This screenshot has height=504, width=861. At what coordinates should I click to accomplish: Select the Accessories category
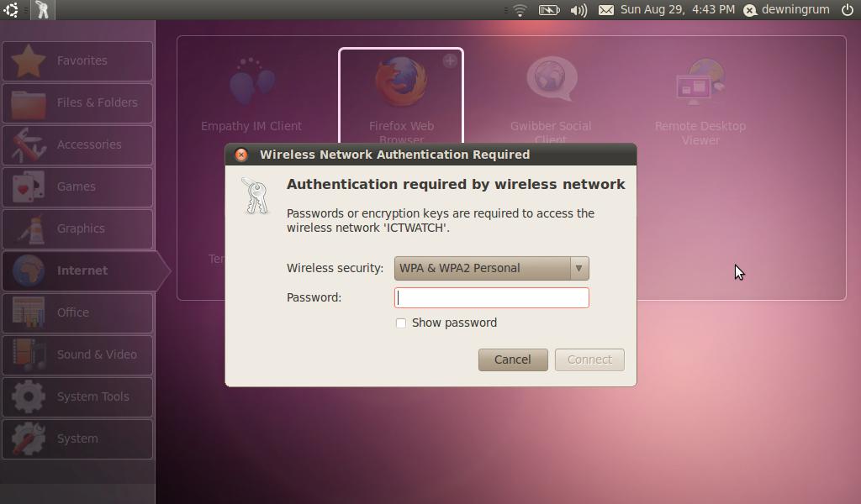(77, 144)
